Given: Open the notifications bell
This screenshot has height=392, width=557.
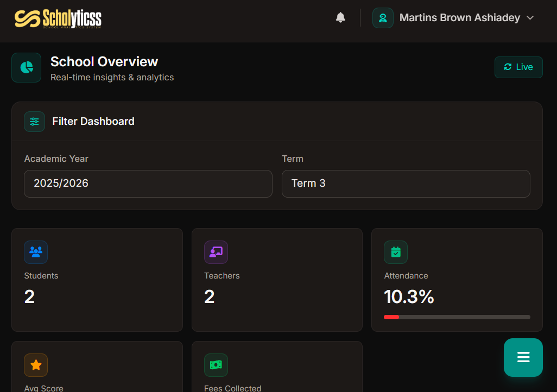Looking at the screenshot, I should click(340, 17).
